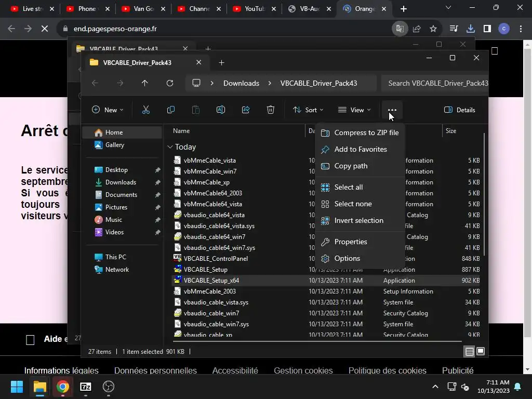The image size is (532, 399).
Task: Click the Rename icon in Explorer toolbar
Action: click(220, 110)
